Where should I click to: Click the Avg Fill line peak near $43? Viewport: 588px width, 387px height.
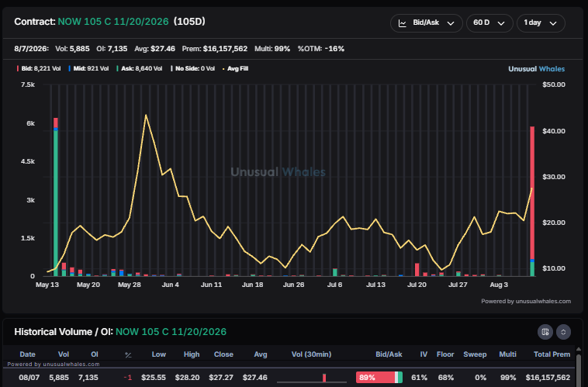(x=146, y=115)
